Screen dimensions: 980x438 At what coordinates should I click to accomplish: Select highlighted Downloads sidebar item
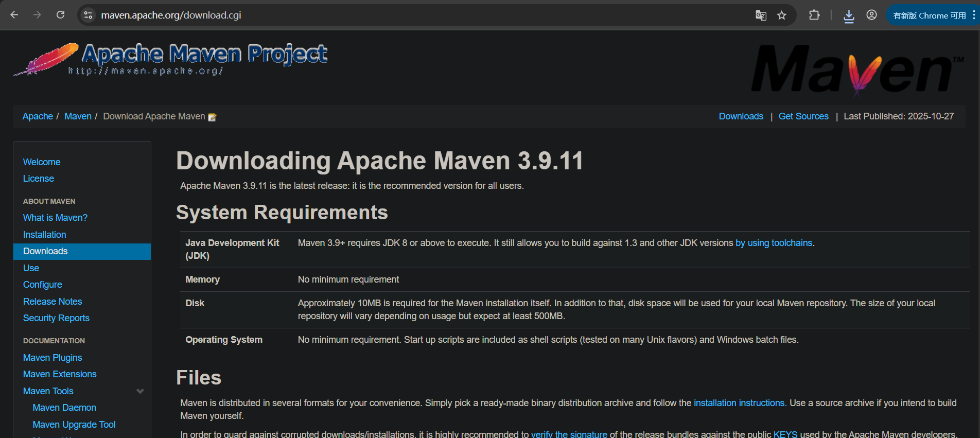(x=82, y=251)
